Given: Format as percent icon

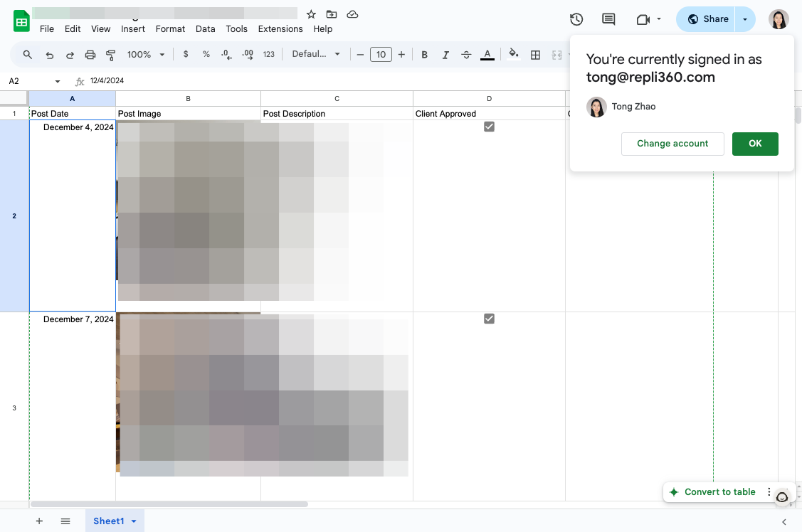Looking at the screenshot, I should [206, 54].
